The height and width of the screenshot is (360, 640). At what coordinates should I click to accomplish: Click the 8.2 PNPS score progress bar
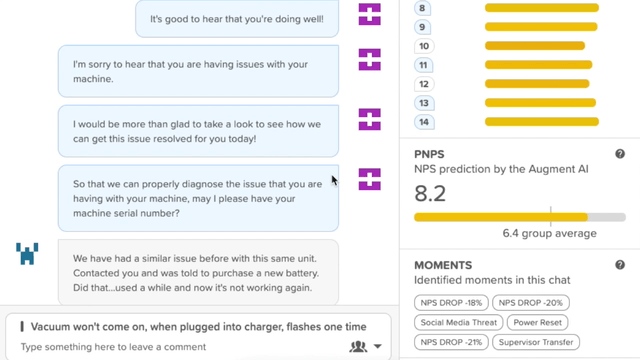tap(520, 217)
